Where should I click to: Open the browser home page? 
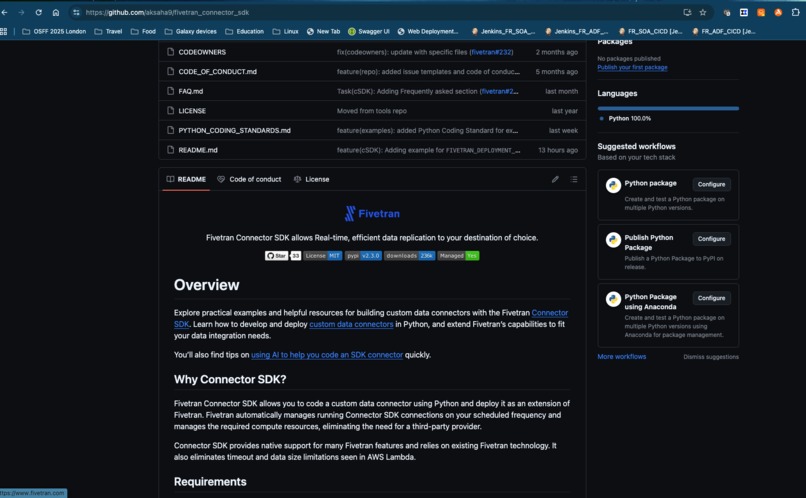click(x=56, y=12)
